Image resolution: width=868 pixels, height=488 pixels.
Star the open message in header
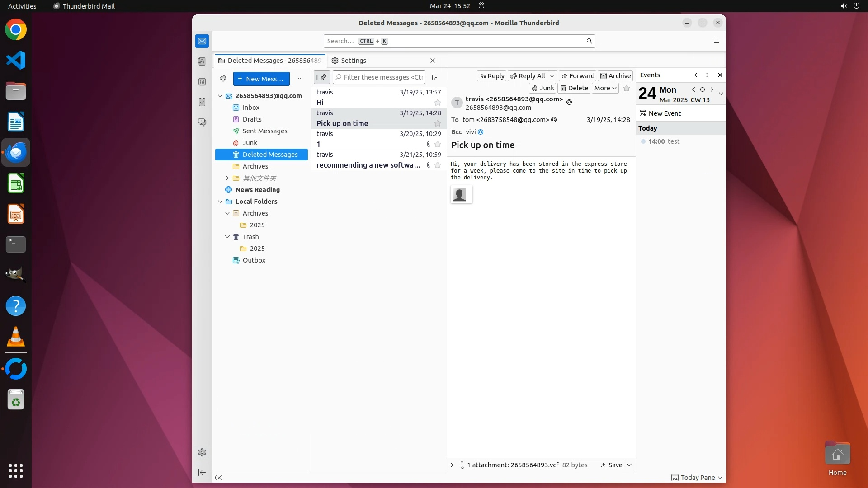[626, 88]
